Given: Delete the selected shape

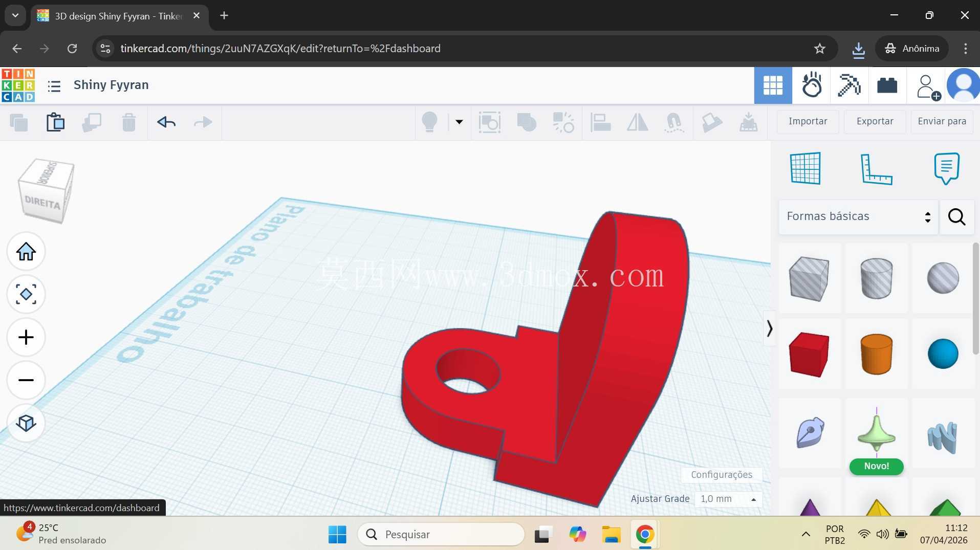Looking at the screenshot, I should (x=129, y=123).
